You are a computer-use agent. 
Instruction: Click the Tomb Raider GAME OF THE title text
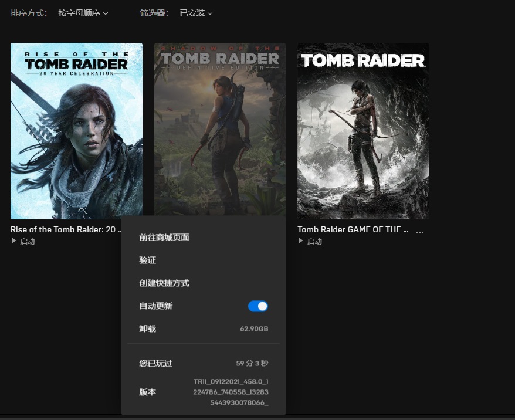pyautogui.click(x=353, y=229)
